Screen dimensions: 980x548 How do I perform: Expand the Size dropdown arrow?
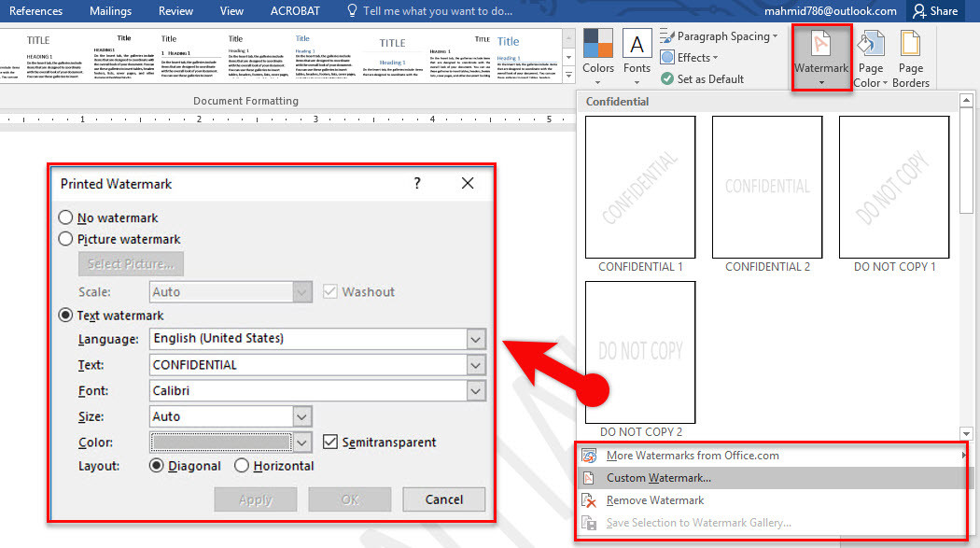pos(301,416)
